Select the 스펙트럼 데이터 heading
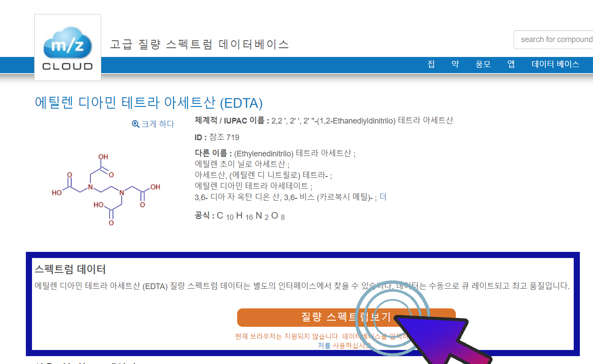This screenshot has width=593, height=364. point(70,269)
